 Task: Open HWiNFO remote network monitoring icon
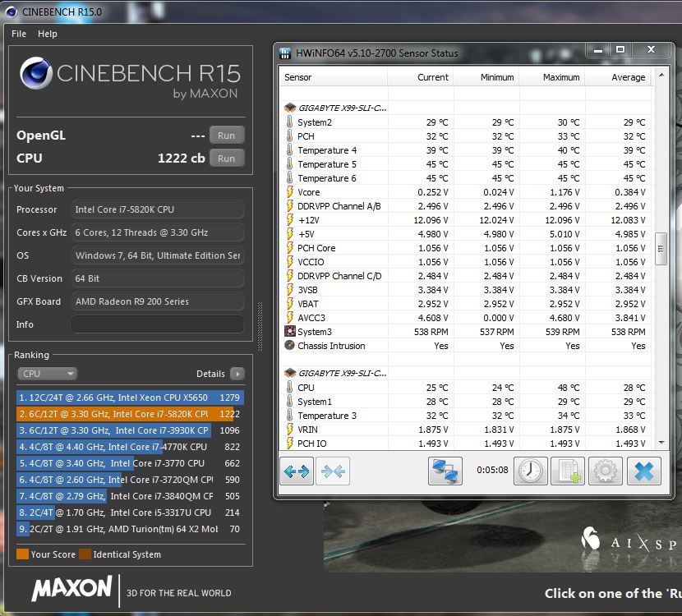pos(445,471)
